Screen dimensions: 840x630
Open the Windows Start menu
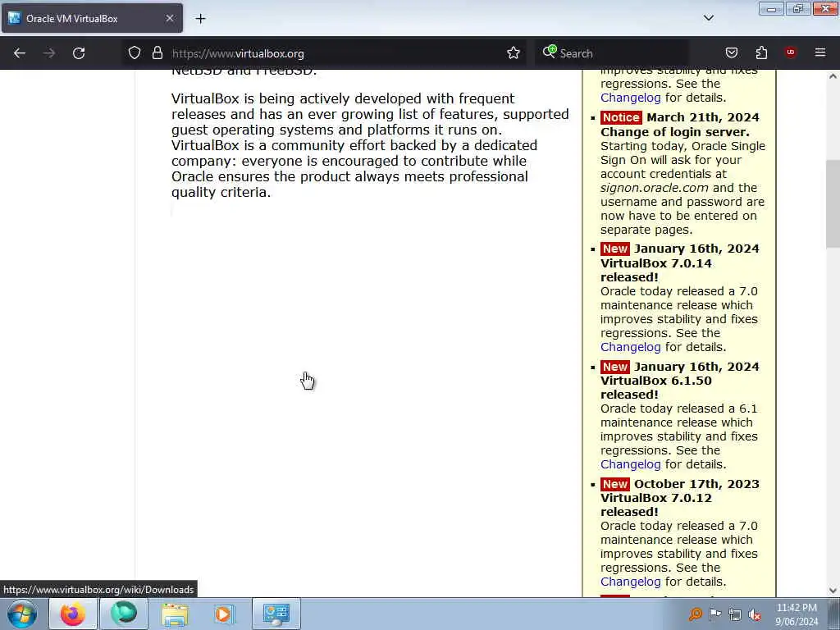coord(22,614)
